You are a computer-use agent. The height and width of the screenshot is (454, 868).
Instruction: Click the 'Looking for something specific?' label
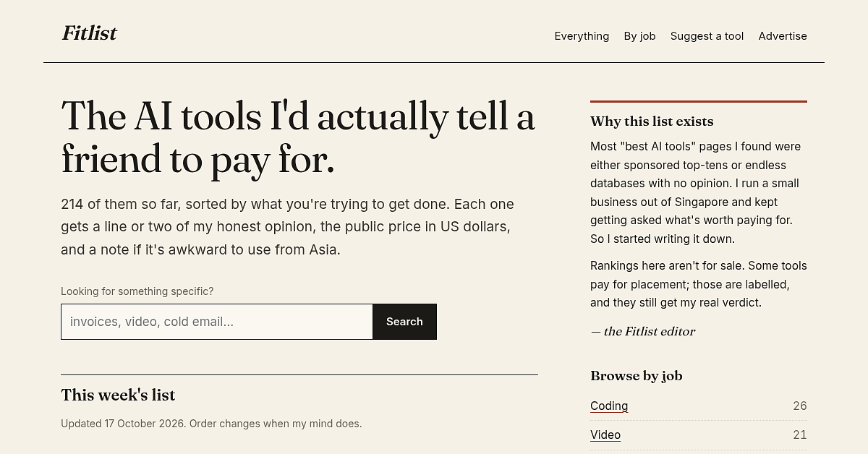point(137,291)
